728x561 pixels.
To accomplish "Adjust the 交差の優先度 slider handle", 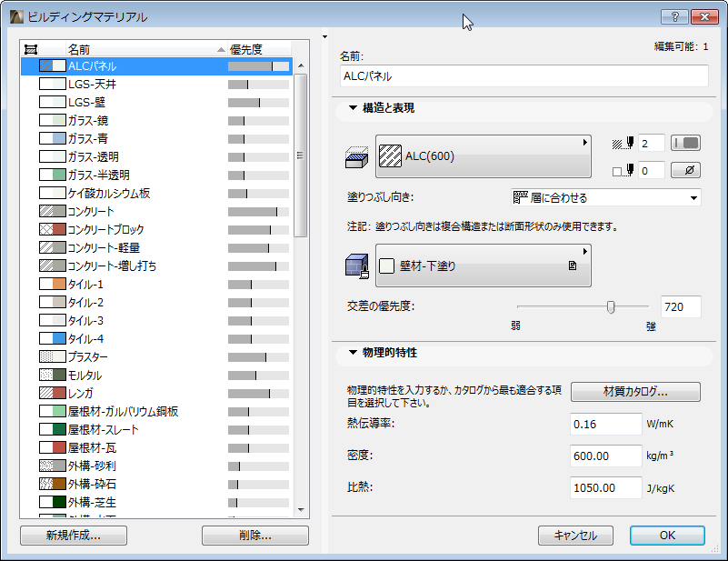I will point(611,307).
